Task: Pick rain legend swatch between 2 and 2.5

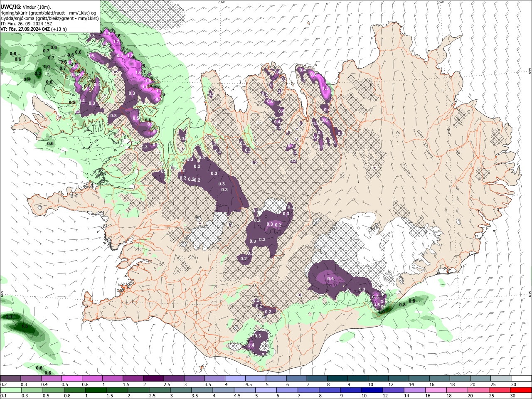Action: click(x=138, y=390)
